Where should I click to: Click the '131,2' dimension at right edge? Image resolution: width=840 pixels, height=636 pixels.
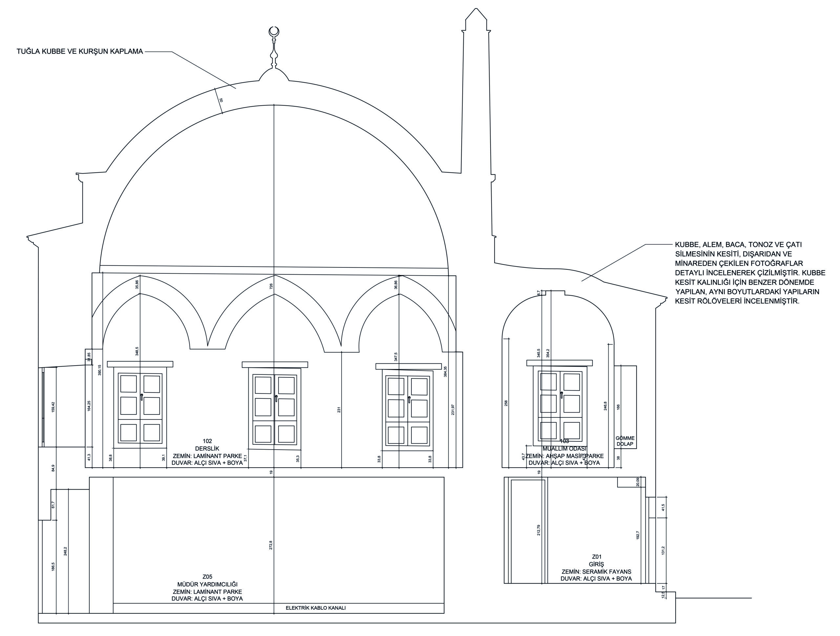(663, 550)
